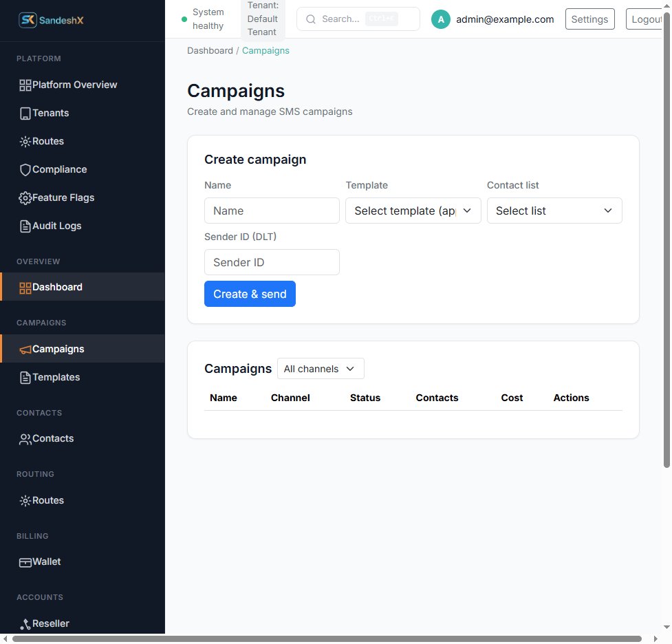The image size is (672, 644).
Task: Click the Settings button
Action: (x=589, y=19)
